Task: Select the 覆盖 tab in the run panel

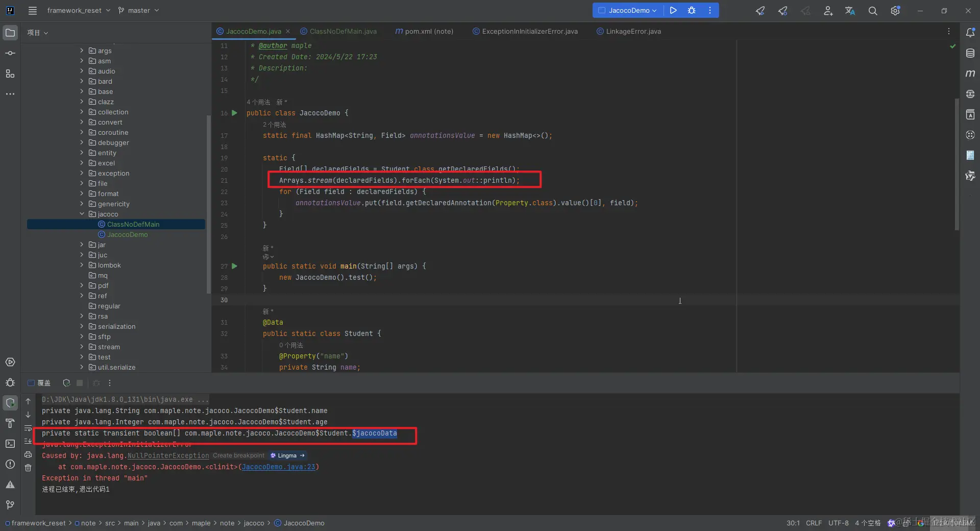Action: click(39, 383)
